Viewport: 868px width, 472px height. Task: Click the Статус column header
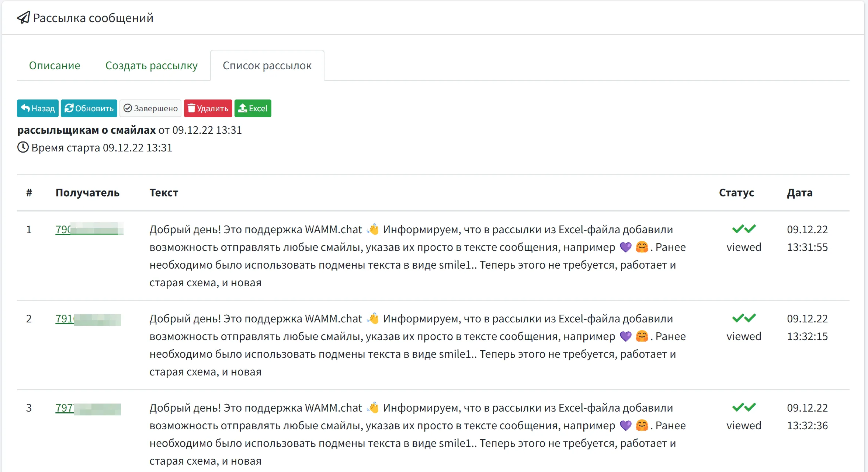(736, 192)
